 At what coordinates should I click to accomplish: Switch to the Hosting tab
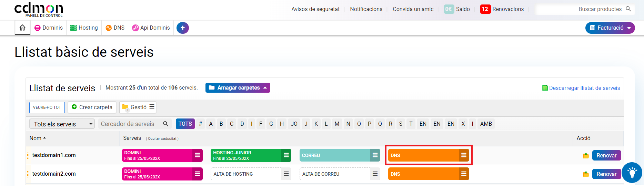[84, 28]
